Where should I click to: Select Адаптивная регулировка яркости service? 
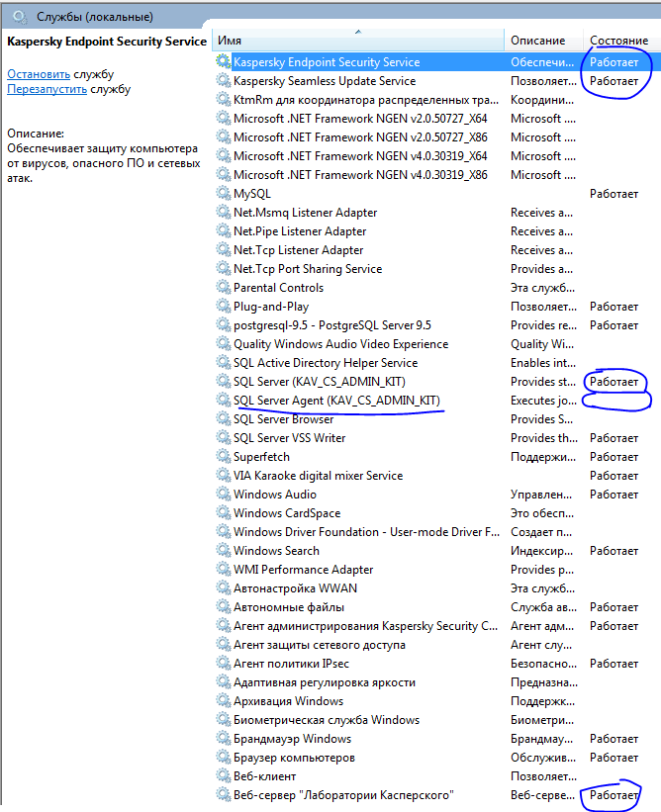point(325,682)
